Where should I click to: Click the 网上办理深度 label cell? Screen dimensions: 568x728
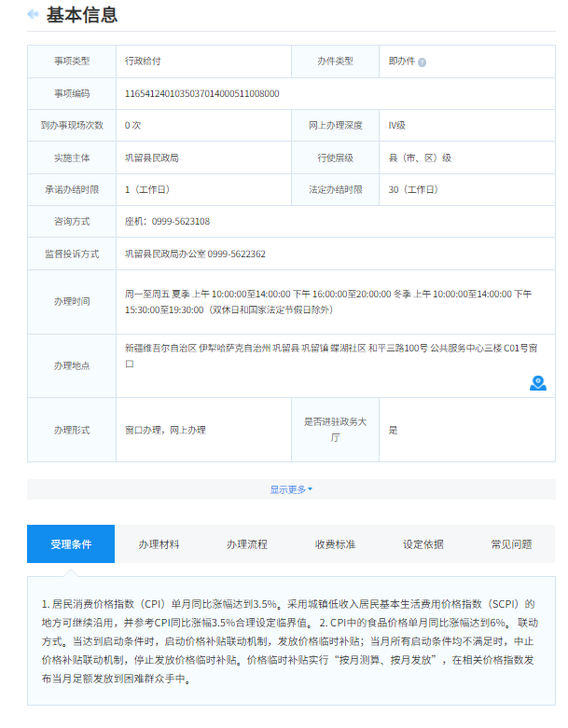click(336, 125)
